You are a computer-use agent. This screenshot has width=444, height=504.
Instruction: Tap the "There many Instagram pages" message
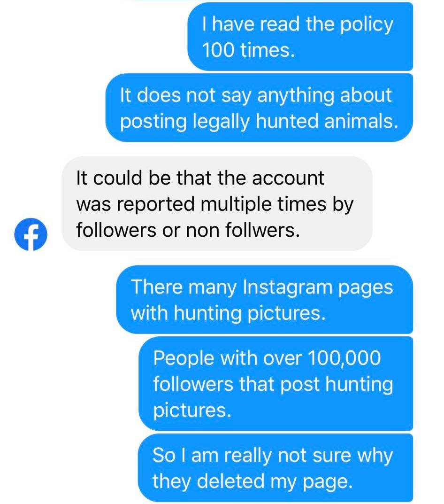coord(264,300)
